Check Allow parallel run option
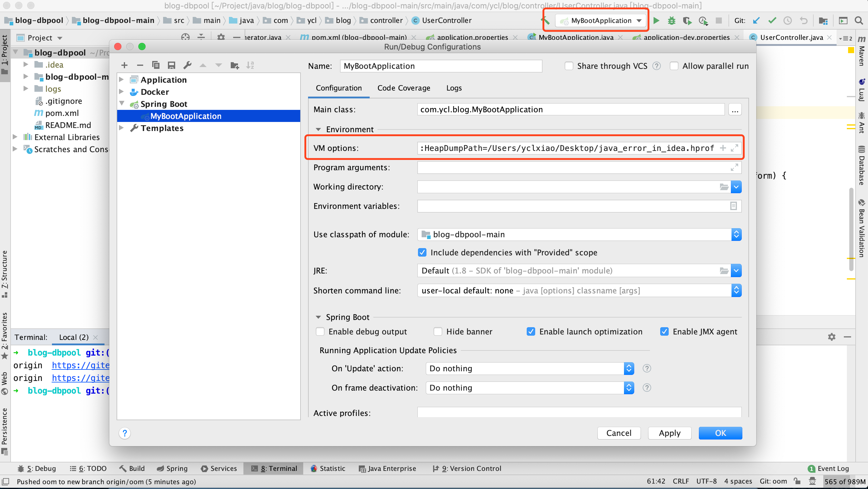Screen dimensions: 868x489 674,66
